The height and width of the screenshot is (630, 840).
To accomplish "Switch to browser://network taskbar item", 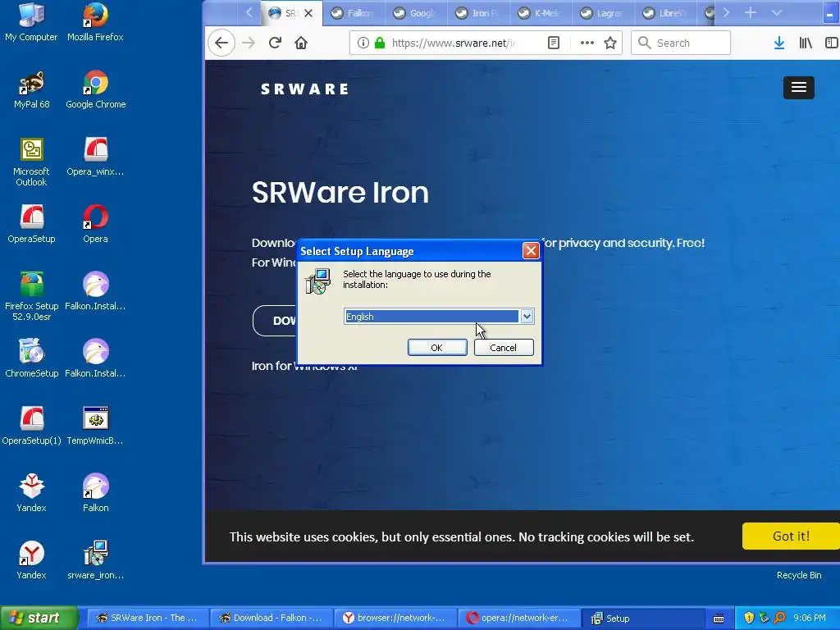I will coord(395,618).
